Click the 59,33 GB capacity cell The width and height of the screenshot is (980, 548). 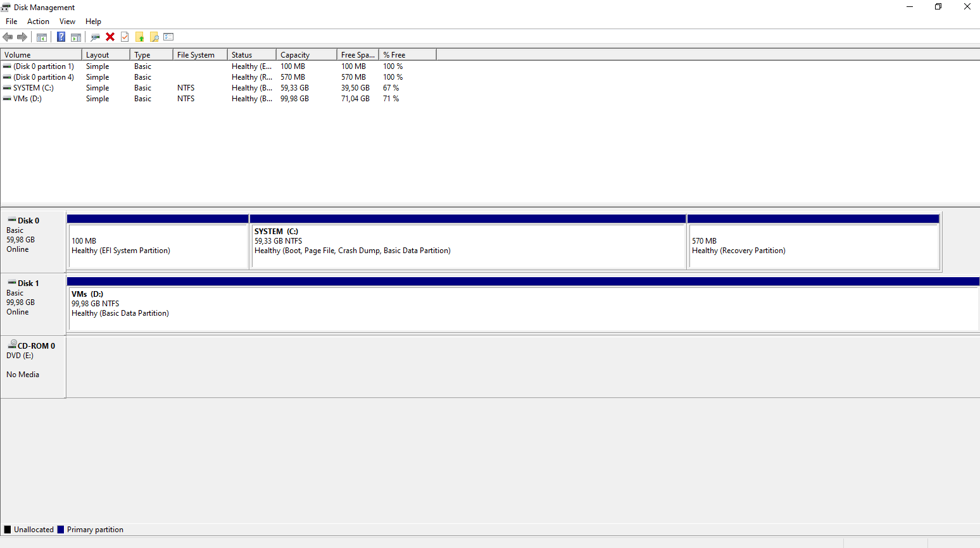point(294,88)
